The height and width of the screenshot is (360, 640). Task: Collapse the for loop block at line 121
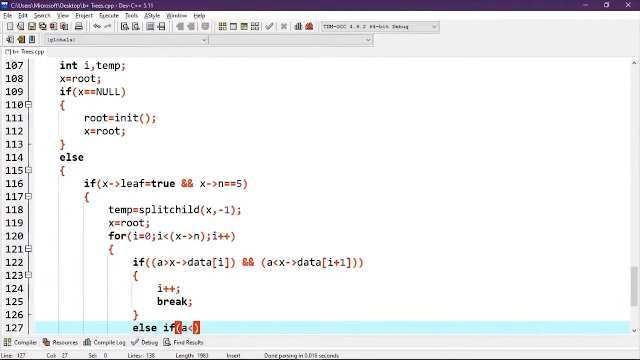click(x=28, y=249)
